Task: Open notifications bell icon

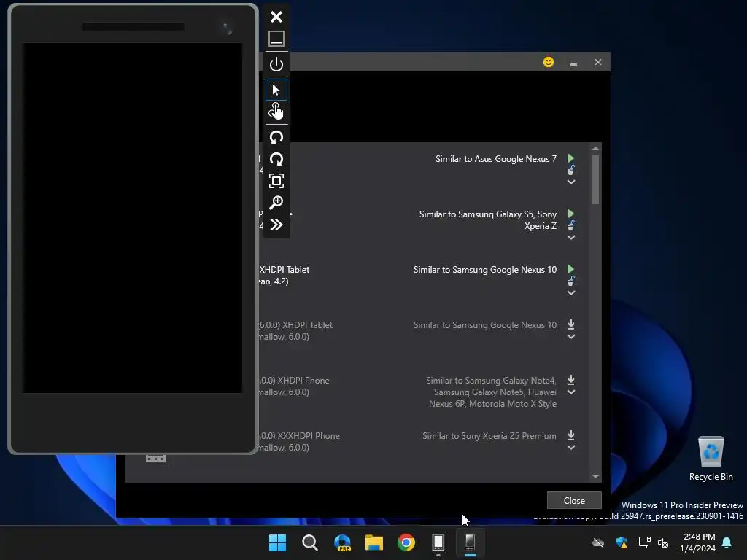Action: pos(727,542)
